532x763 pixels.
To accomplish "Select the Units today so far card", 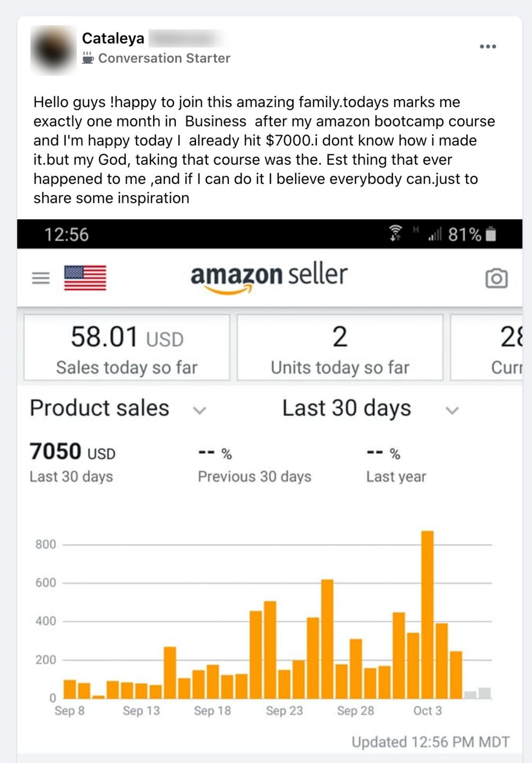I will click(340, 348).
